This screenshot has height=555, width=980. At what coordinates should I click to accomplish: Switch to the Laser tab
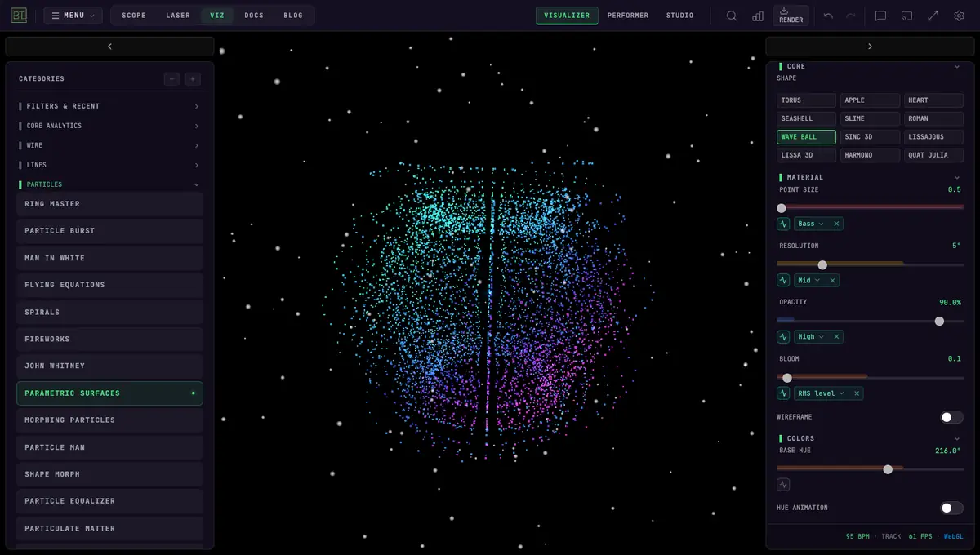[178, 16]
